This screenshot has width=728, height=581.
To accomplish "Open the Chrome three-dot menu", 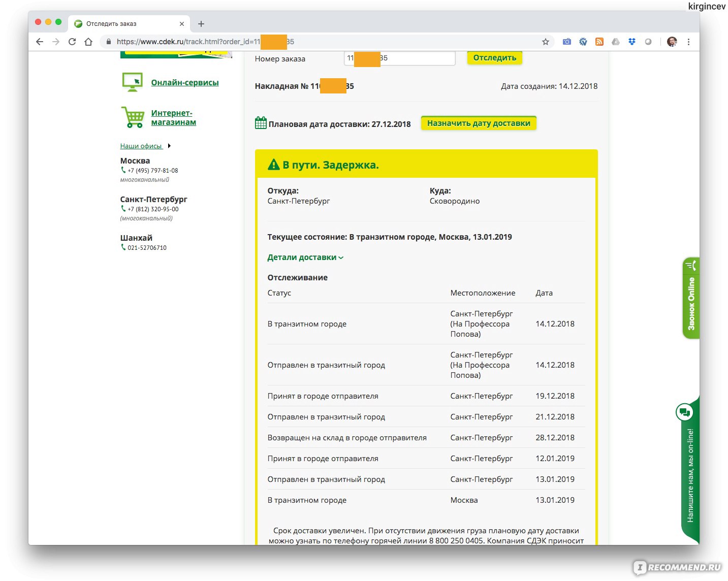I will coord(688,42).
